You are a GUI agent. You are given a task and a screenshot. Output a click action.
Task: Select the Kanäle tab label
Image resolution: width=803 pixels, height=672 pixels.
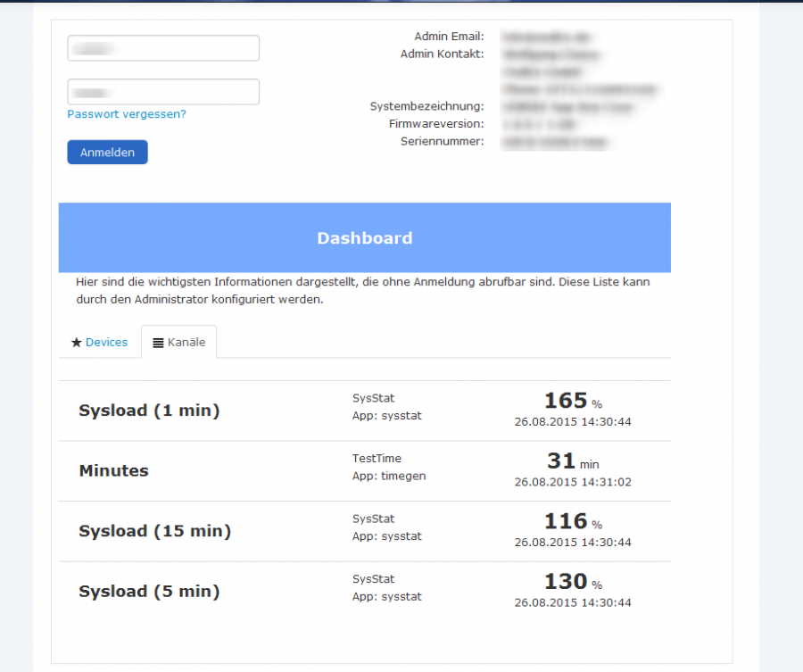click(x=186, y=343)
